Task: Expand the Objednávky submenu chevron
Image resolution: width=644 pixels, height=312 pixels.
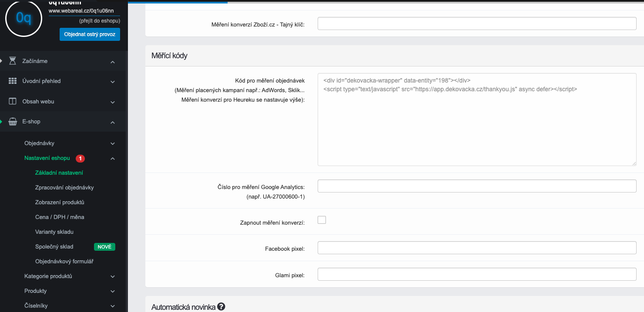Action: (113, 144)
